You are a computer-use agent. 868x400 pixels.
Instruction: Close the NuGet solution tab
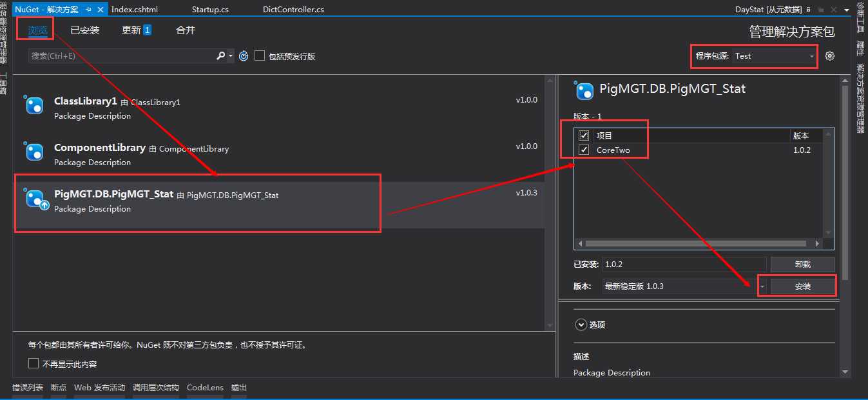pos(101,10)
